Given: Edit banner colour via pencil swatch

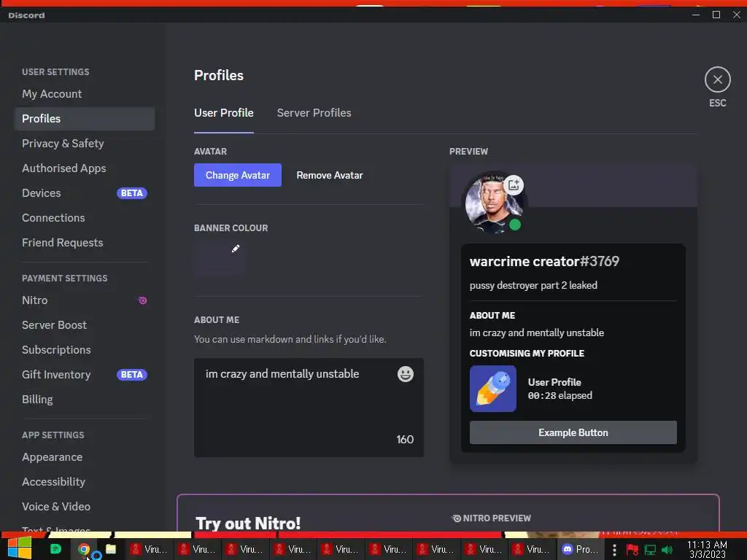Looking at the screenshot, I should point(220,257).
